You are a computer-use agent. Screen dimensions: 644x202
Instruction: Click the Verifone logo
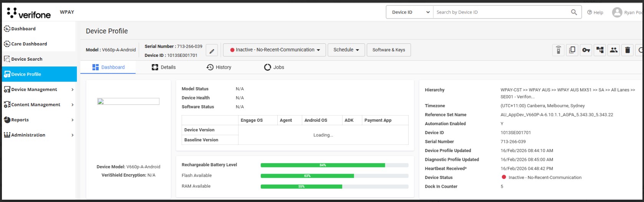(28, 13)
